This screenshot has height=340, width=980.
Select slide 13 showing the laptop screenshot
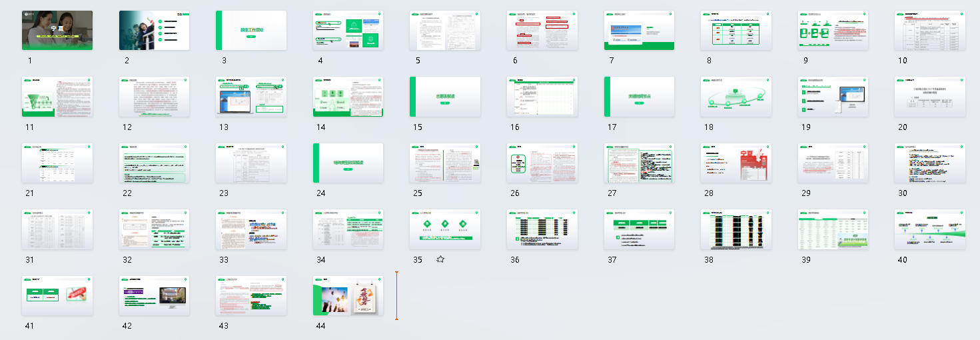pos(251,97)
